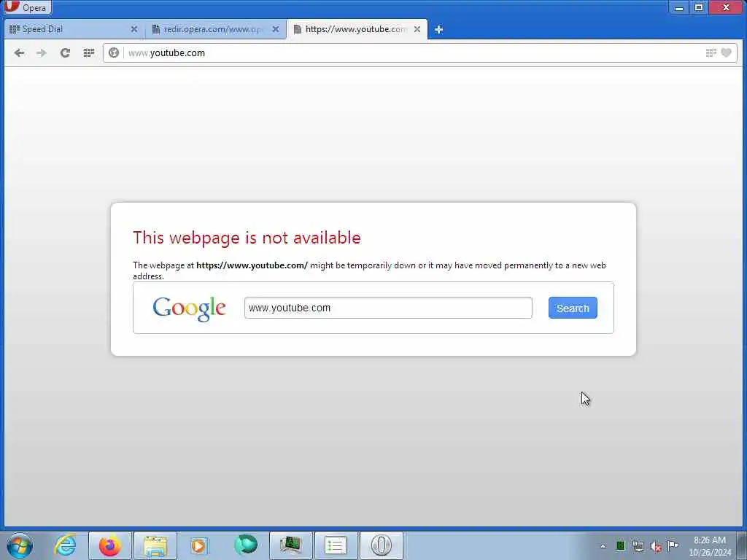
Task: Open the checklist app taskbar icon
Action: 336,545
